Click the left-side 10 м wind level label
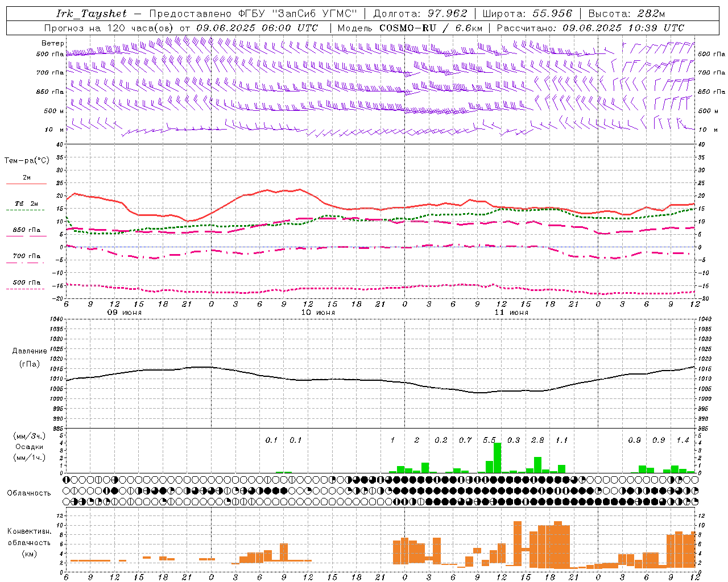728x582 pixels. [x=55, y=130]
